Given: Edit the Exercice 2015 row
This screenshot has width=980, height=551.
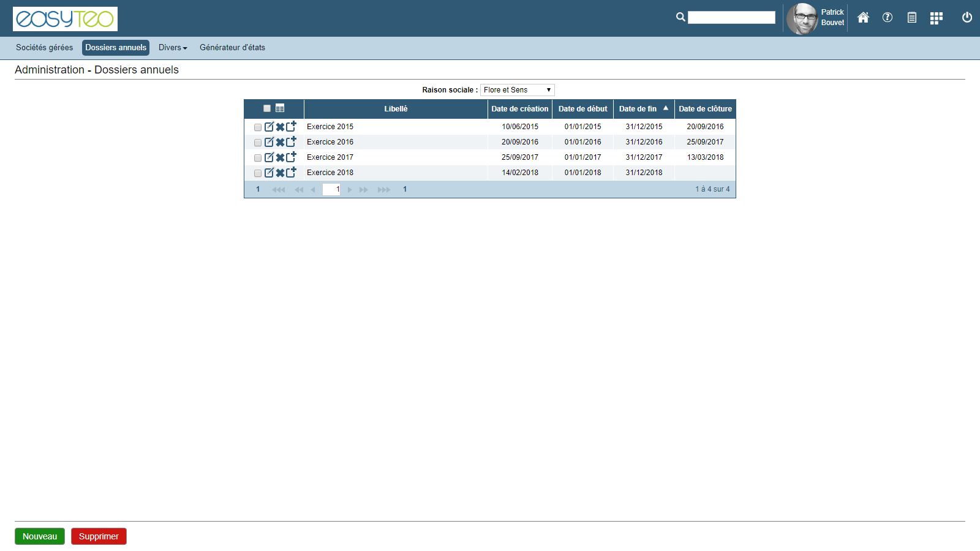Looking at the screenshot, I should 269,127.
